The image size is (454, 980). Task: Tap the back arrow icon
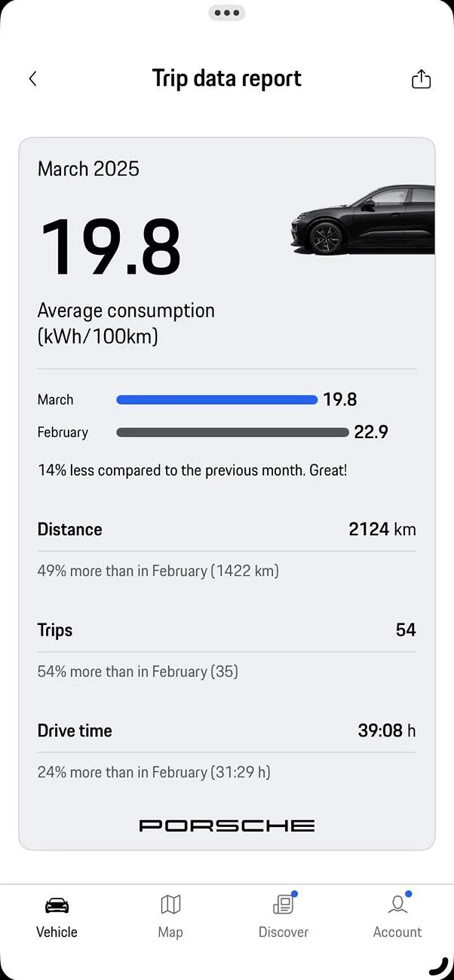(x=32, y=78)
